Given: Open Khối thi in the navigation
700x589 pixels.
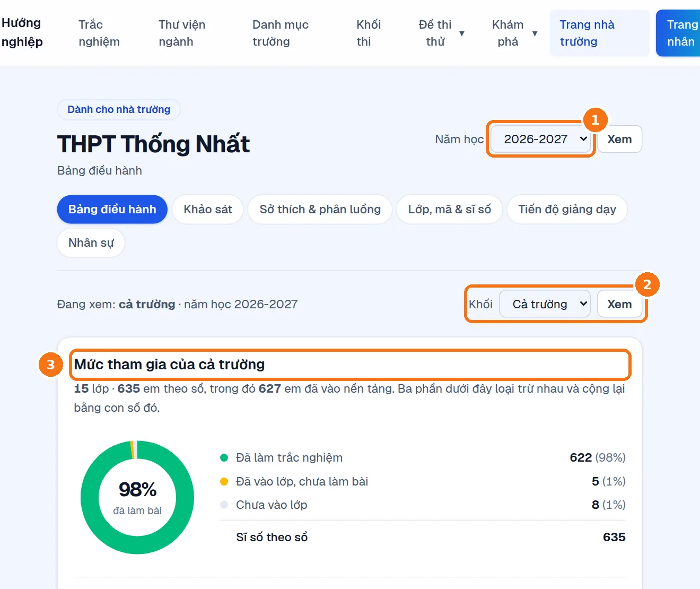Looking at the screenshot, I should pyautogui.click(x=369, y=33).
